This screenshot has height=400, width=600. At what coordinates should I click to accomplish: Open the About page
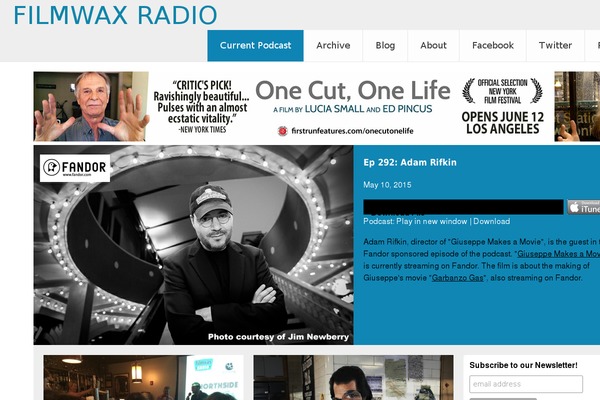[433, 46]
